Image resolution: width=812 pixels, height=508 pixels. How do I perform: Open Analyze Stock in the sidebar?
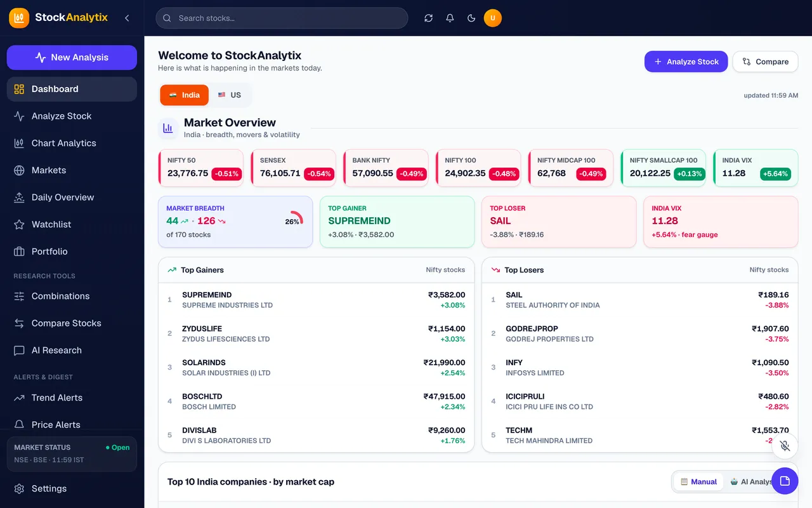point(72,116)
